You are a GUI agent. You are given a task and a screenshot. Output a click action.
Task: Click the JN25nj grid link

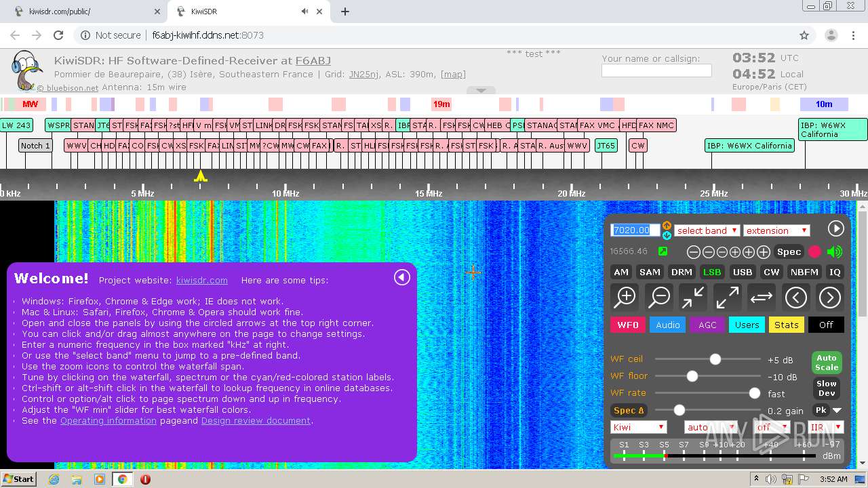pos(364,74)
